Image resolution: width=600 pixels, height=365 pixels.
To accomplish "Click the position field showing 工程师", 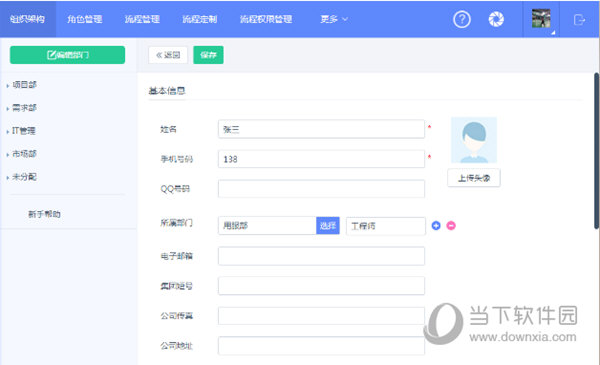I will pyautogui.click(x=386, y=226).
